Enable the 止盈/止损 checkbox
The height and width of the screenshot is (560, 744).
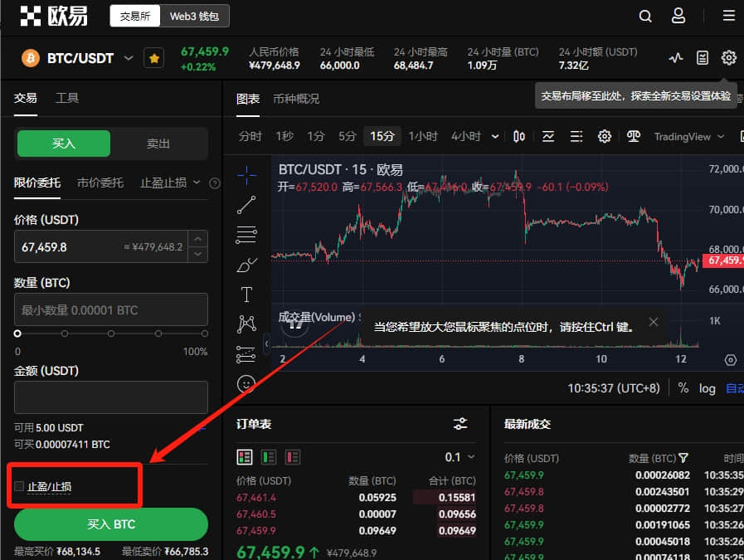pos(19,486)
